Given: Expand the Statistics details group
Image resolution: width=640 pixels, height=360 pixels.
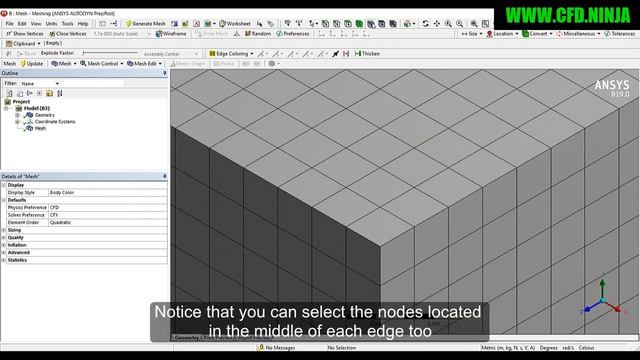Looking at the screenshot, I should coord(4,260).
